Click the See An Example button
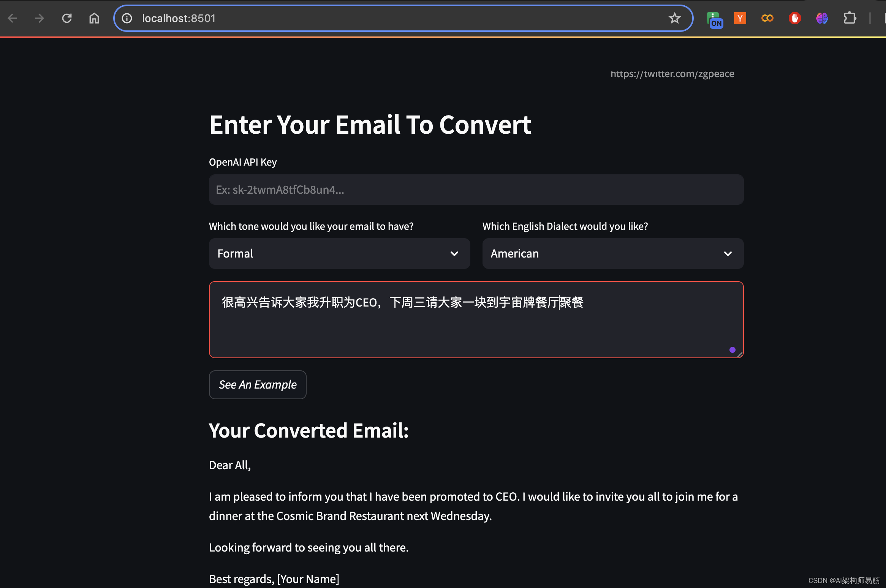This screenshot has height=588, width=886. tap(258, 384)
